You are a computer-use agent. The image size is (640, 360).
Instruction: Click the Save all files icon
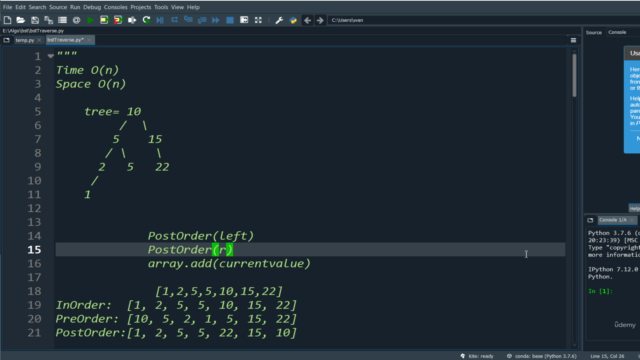coord(49,20)
